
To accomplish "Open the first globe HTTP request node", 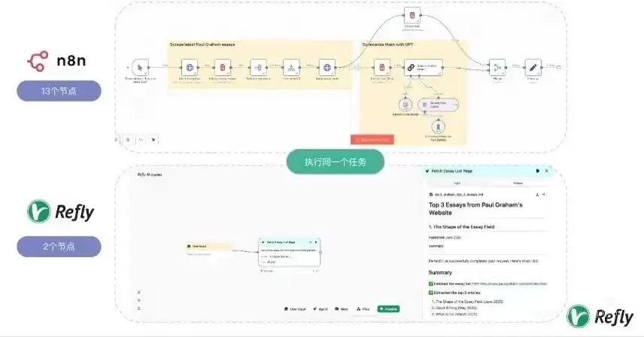I will [x=190, y=67].
